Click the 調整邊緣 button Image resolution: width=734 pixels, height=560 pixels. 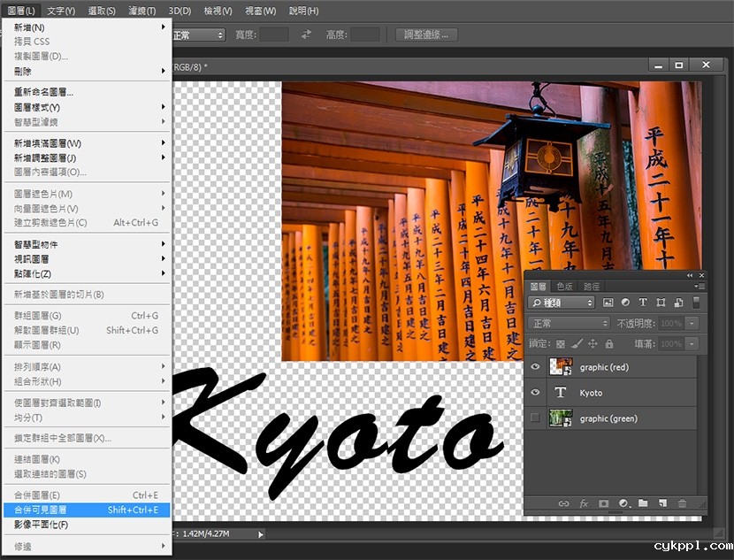424,35
